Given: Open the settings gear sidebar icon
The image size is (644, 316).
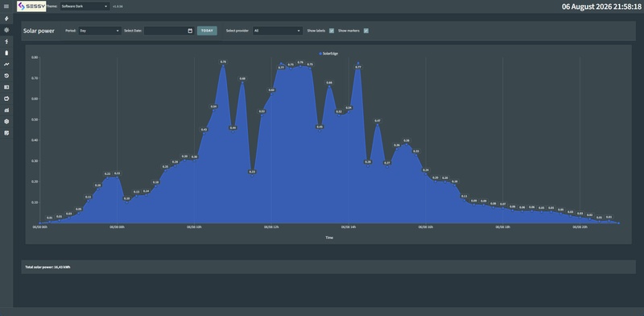Looking at the screenshot, I should [6, 122].
